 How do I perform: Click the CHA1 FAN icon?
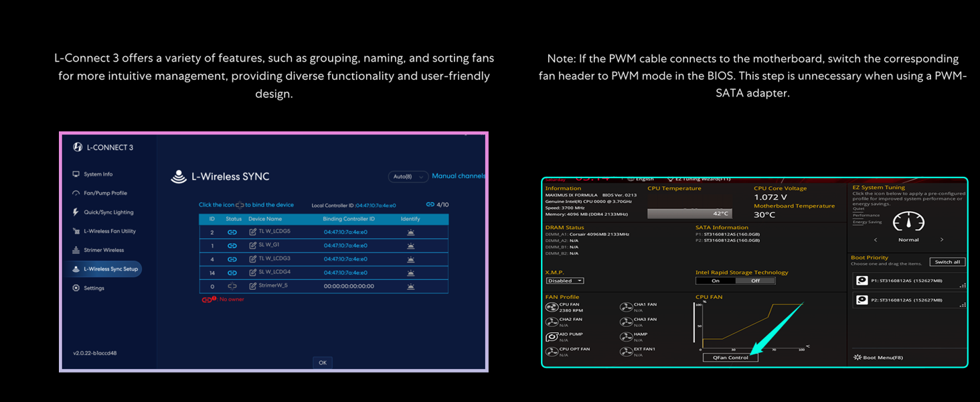point(626,308)
